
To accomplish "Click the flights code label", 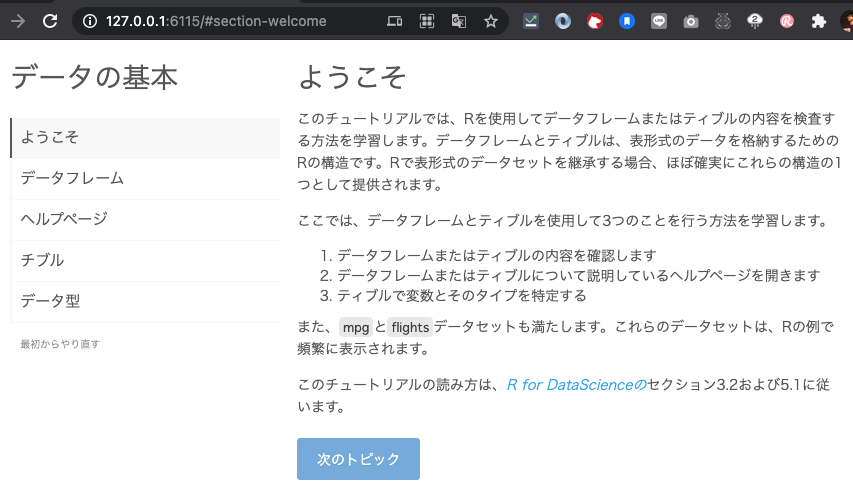I will click(410, 328).
